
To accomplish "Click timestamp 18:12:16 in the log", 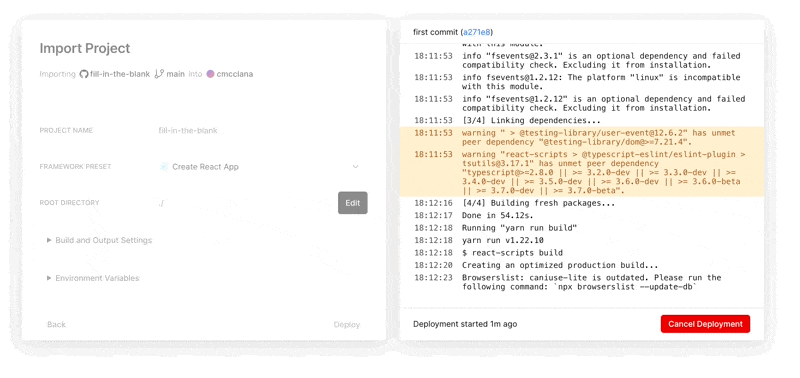I will point(433,203).
